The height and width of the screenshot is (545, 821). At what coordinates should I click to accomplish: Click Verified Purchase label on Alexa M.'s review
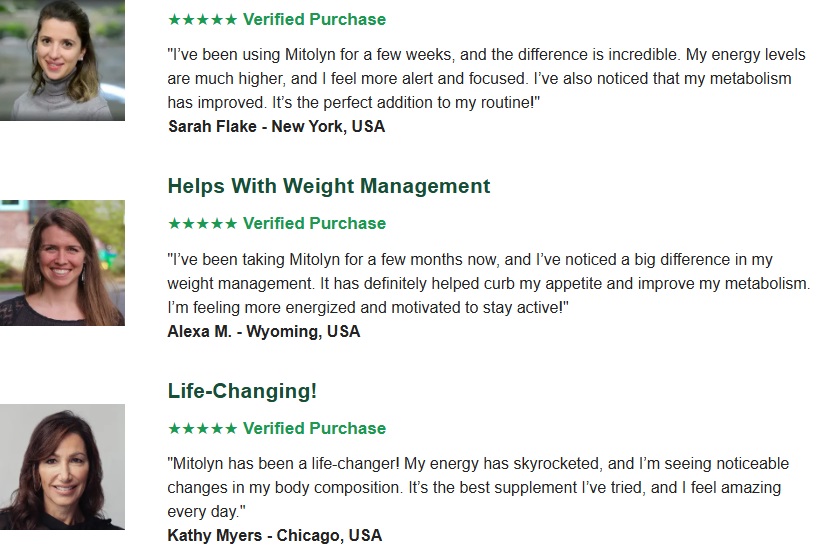click(x=314, y=223)
